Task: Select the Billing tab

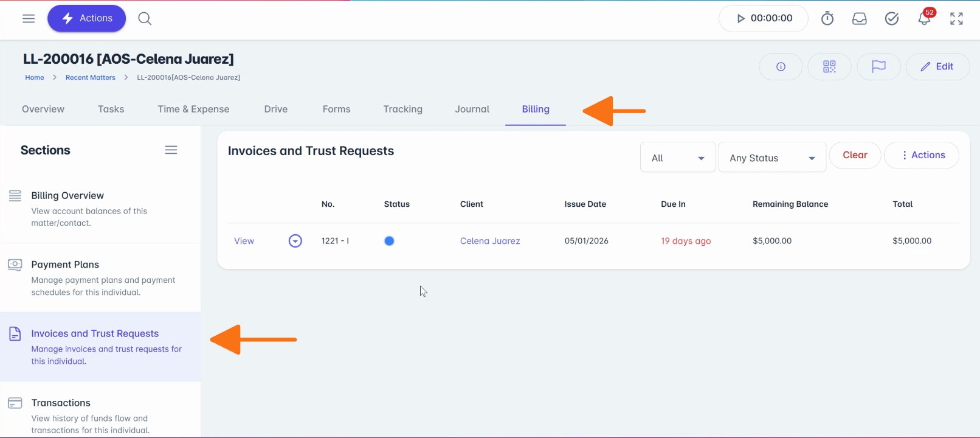Action: (536, 109)
